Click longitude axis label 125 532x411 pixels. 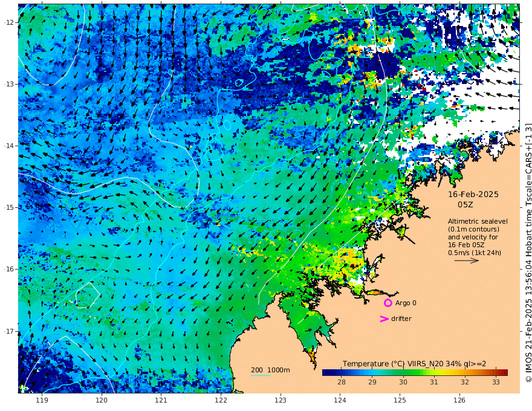[x=400, y=400]
